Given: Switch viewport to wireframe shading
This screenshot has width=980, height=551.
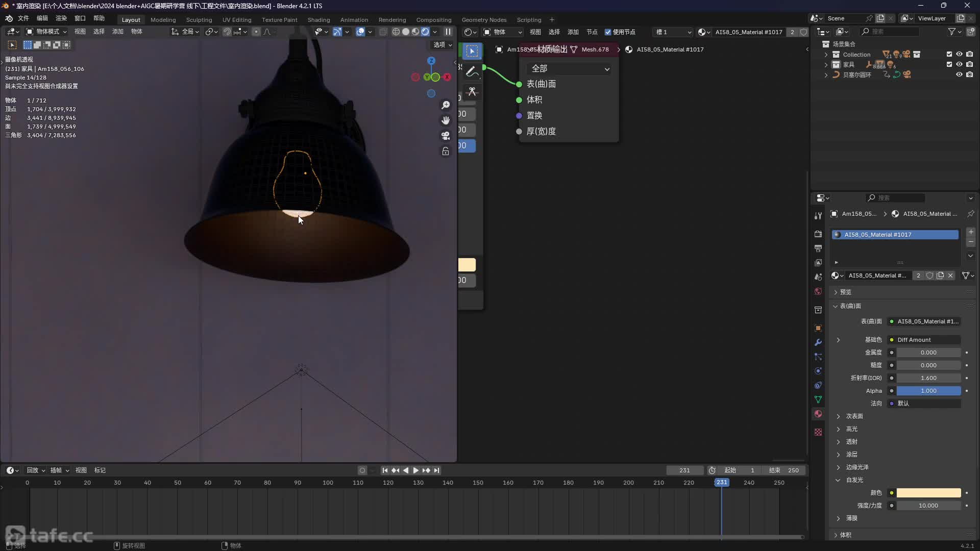Looking at the screenshot, I should coord(396,32).
